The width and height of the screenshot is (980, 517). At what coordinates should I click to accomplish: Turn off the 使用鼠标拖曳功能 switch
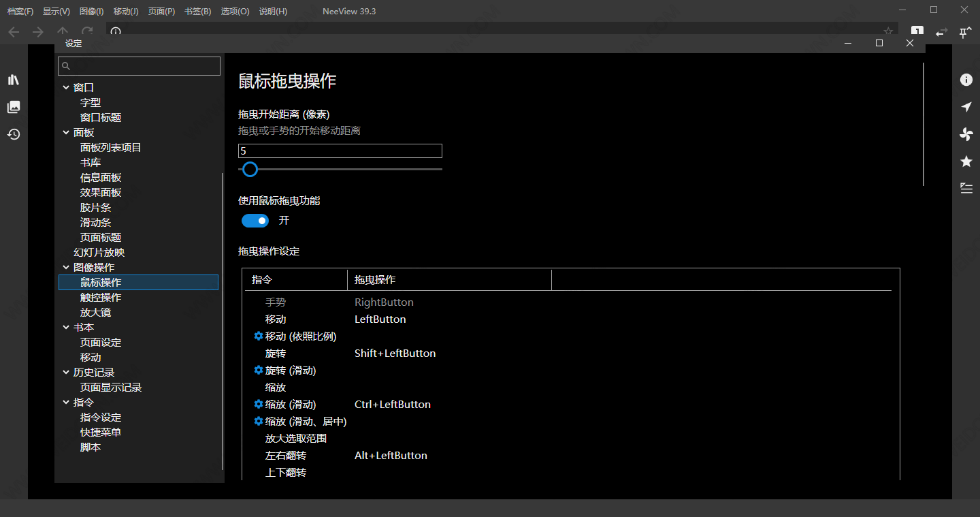[255, 221]
